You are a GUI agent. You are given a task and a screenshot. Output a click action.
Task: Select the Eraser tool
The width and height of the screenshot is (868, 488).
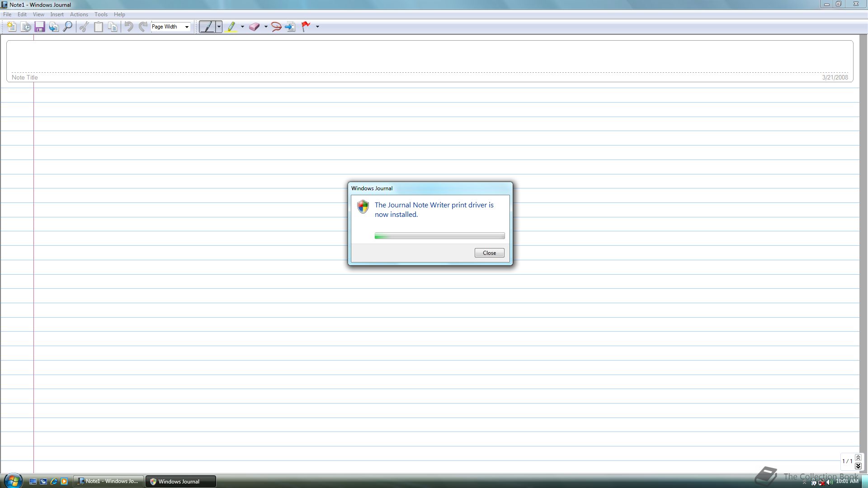tap(255, 27)
